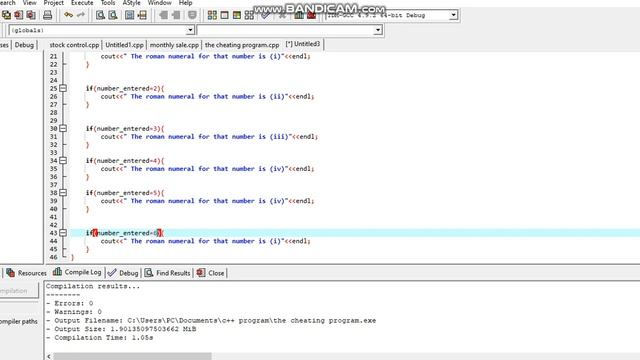Viewport: 640px width, 360px height.
Task: Click the Undo arrow icon
Action: coord(68,15)
